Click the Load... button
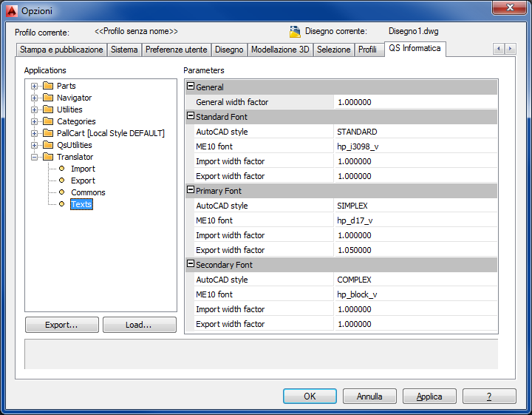Viewport: 532px width, 415px height. click(x=139, y=325)
